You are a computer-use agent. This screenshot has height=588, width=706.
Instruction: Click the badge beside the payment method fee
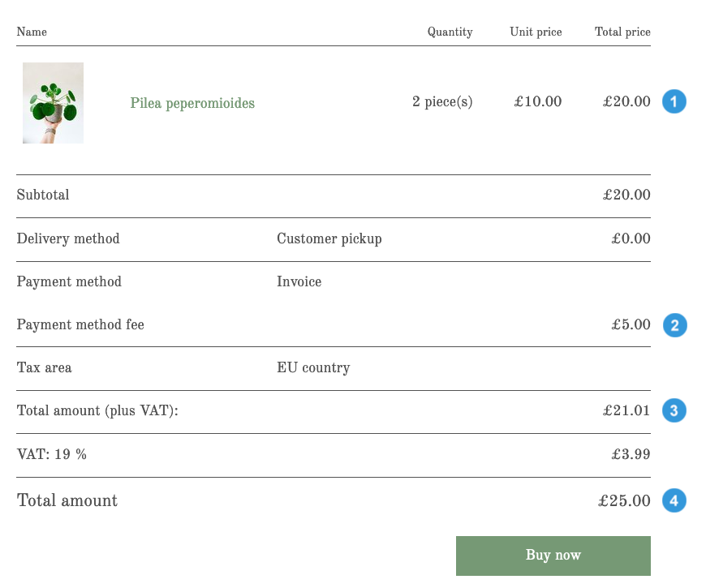pyautogui.click(x=674, y=324)
